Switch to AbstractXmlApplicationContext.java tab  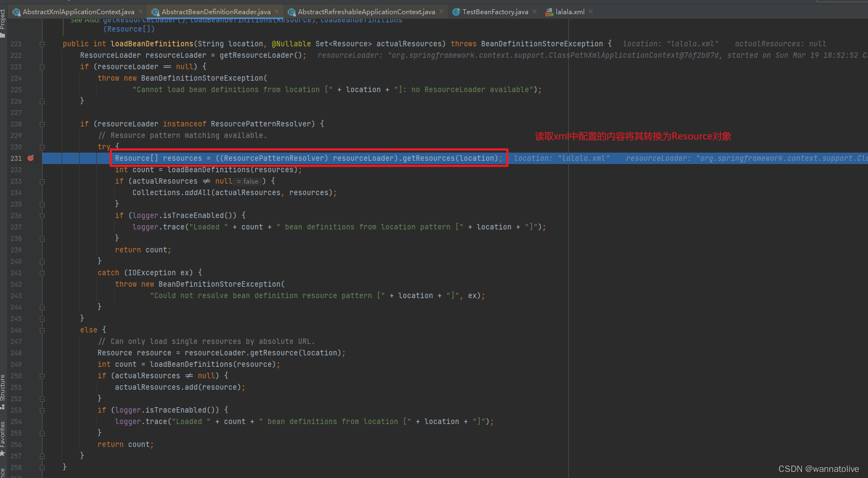pos(78,11)
